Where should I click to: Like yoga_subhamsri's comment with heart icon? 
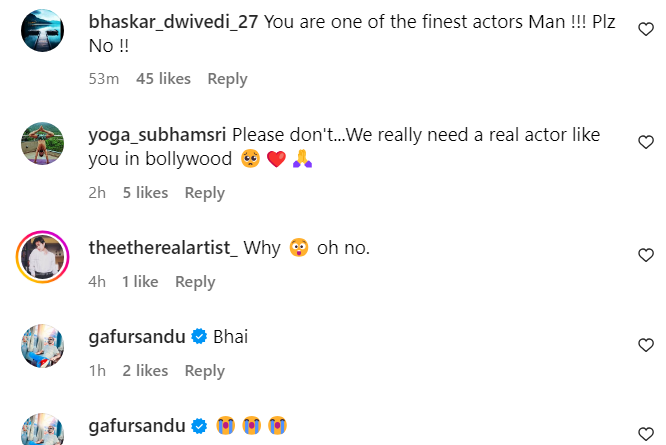point(646,143)
